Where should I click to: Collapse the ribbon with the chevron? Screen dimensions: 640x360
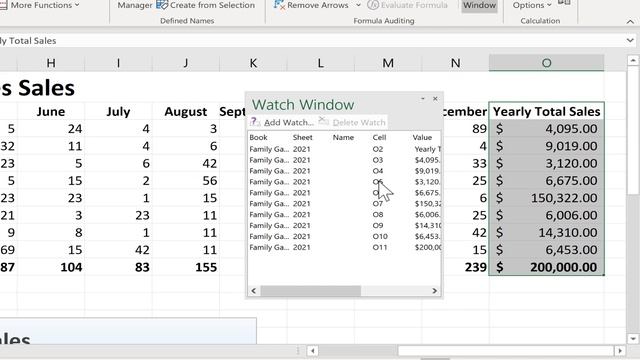(630, 22)
